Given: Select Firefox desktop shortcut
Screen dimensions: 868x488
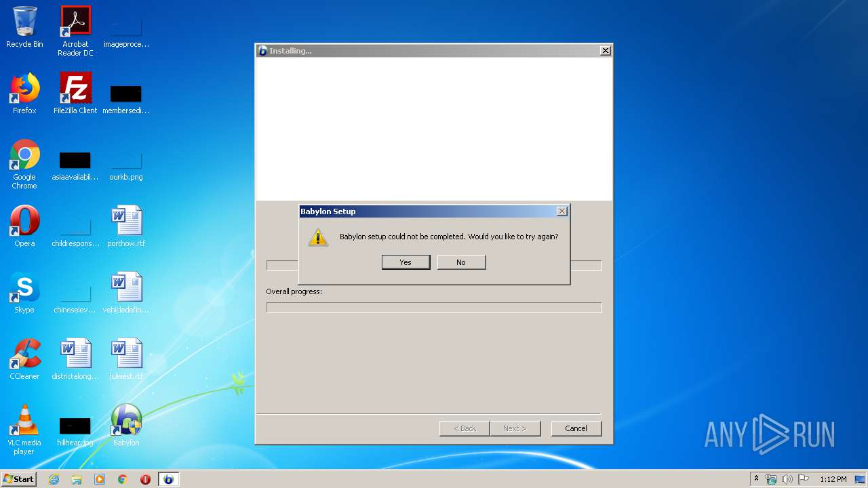Looking at the screenshot, I should click(24, 94).
